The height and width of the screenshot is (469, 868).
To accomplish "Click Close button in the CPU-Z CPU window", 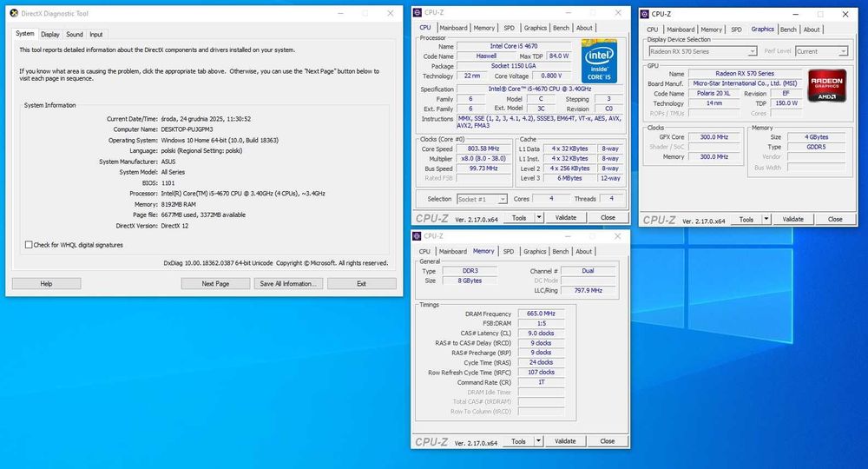I will tap(608, 218).
